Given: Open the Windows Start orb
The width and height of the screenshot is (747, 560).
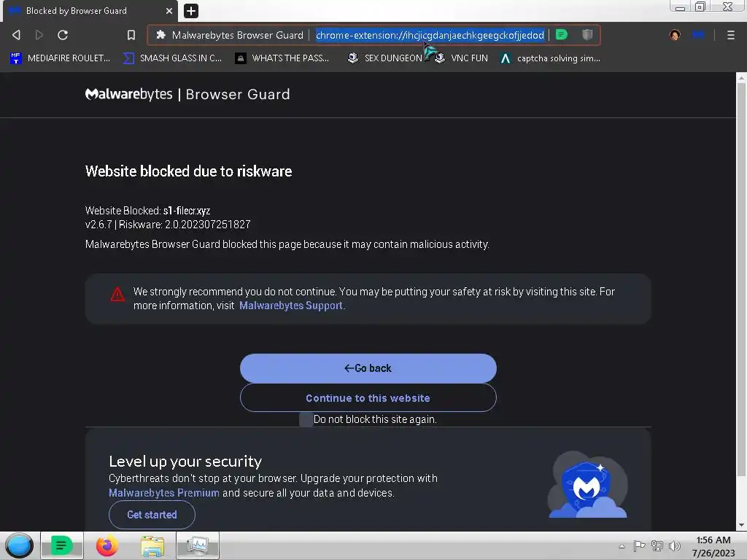Looking at the screenshot, I should click(x=19, y=545).
